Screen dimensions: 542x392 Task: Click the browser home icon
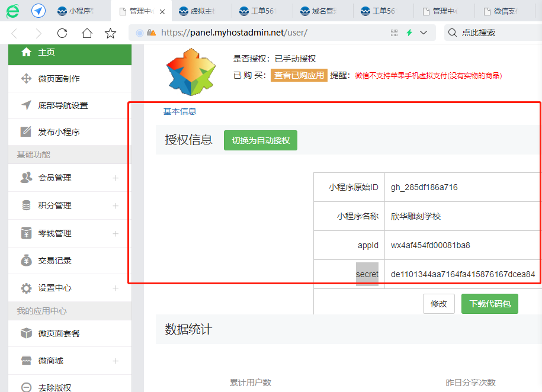86,33
